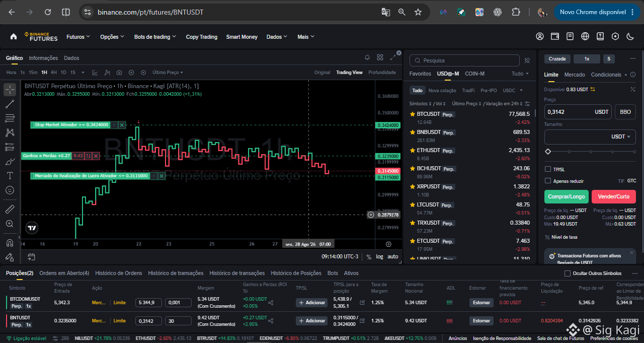
Task: Activate the chart zoom-in tool
Action: [10, 224]
